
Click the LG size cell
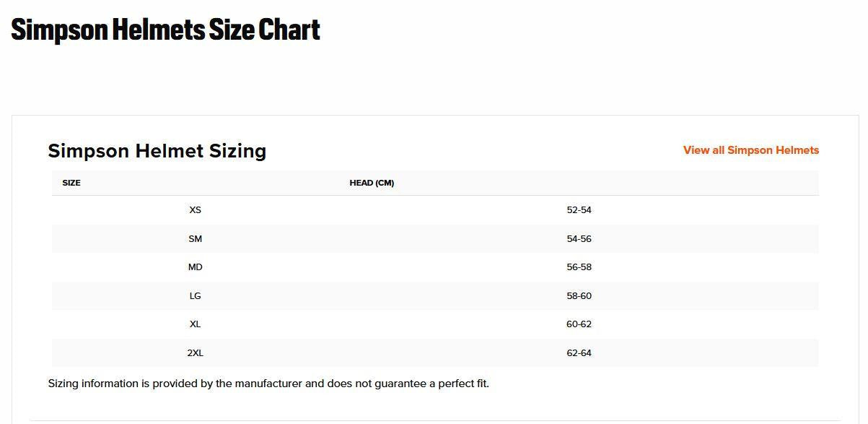click(195, 296)
